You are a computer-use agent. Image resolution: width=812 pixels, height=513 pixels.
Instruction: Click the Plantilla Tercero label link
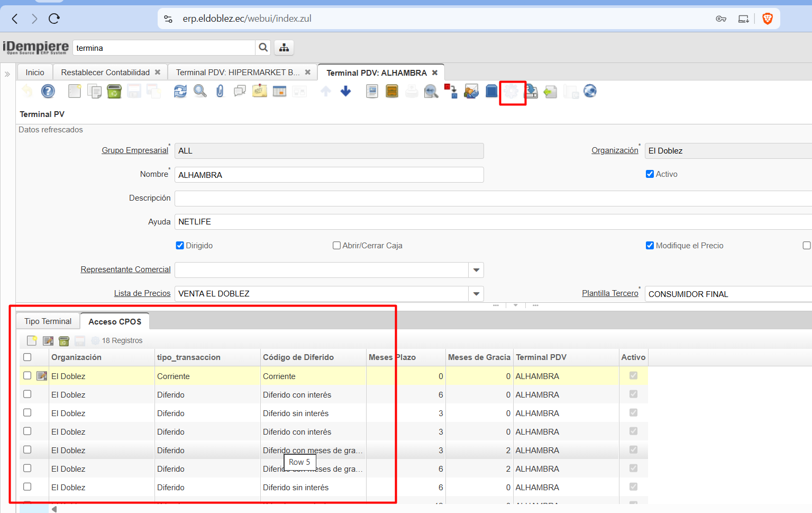[610, 293]
